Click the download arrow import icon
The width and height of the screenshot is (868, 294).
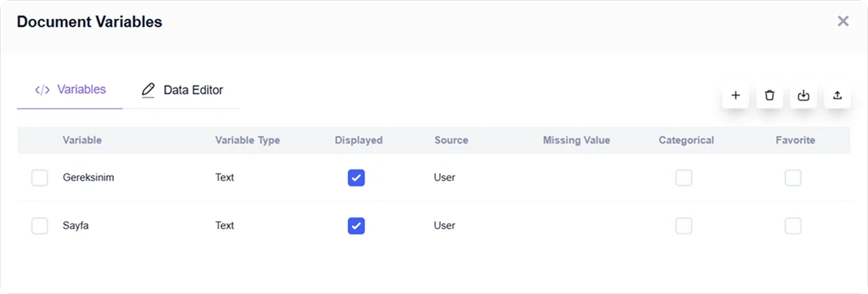804,96
